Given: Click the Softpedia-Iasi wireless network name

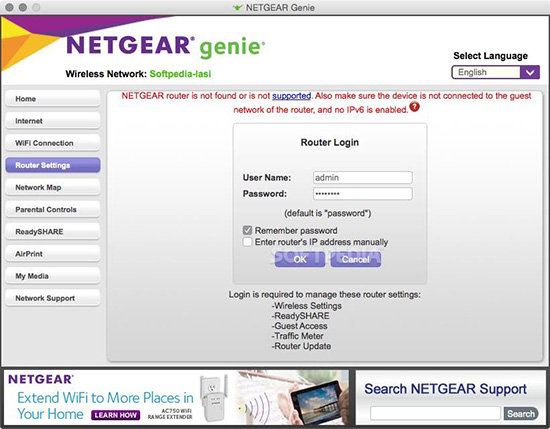Looking at the screenshot, I should click(180, 74).
